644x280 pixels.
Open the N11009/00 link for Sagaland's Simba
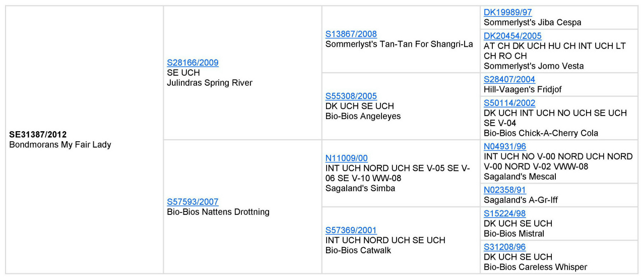(346, 158)
